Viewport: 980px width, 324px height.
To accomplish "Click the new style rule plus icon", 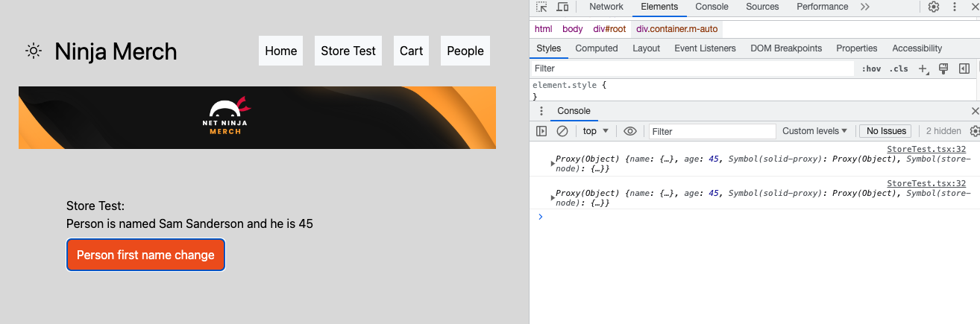I will tap(923, 69).
